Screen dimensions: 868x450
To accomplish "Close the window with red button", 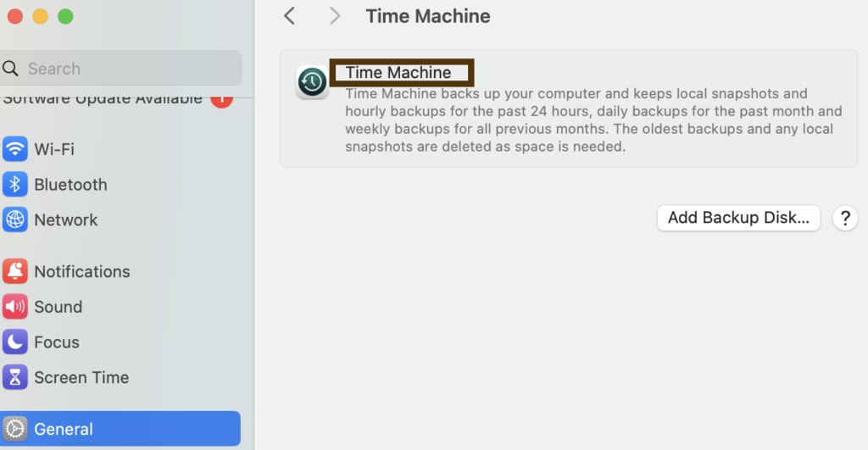I will pyautogui.click(x=15, y=17).
